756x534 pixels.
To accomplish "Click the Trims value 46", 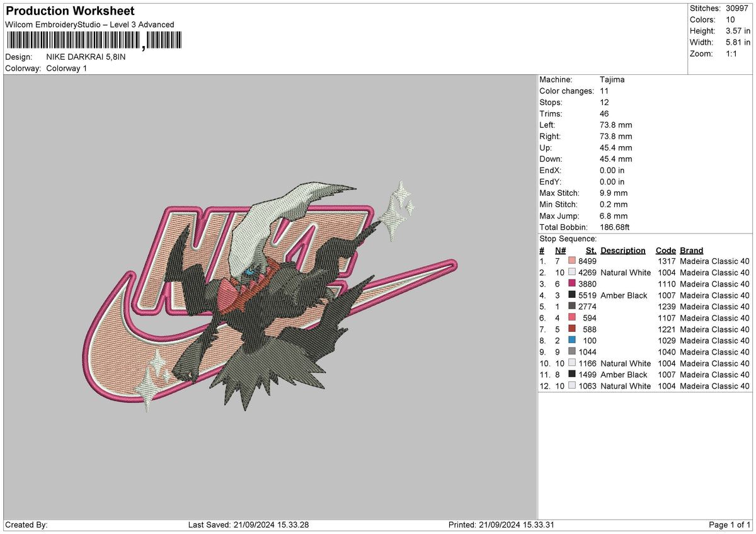I will (605, 114).
